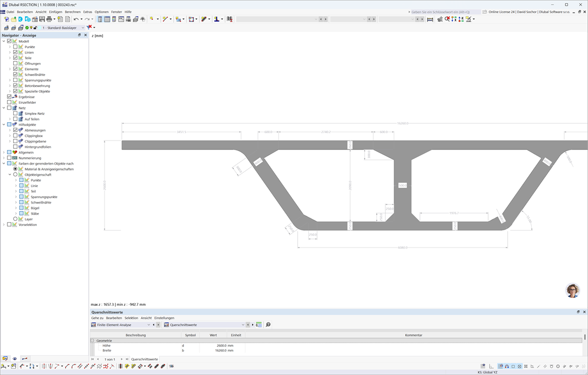Activate the zoom magnifier in the Querschnittswerte toolbar
Viewport: 588px width, 375px height.
[268, 325]
